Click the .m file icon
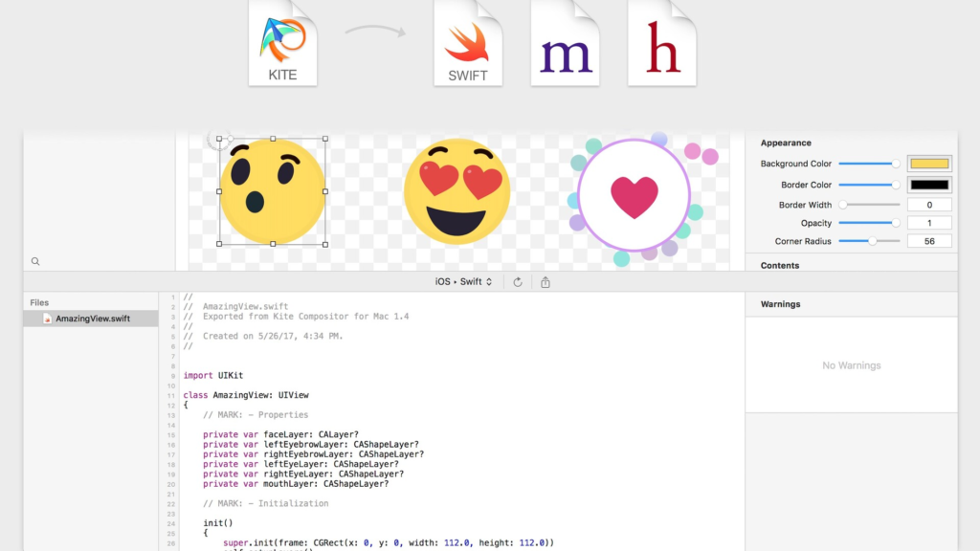 [565, 43]
